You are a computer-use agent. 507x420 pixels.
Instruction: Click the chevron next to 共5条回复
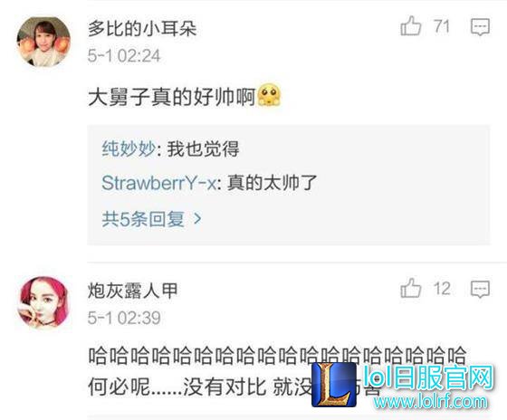pyautogui.click(x=197, y=219)
